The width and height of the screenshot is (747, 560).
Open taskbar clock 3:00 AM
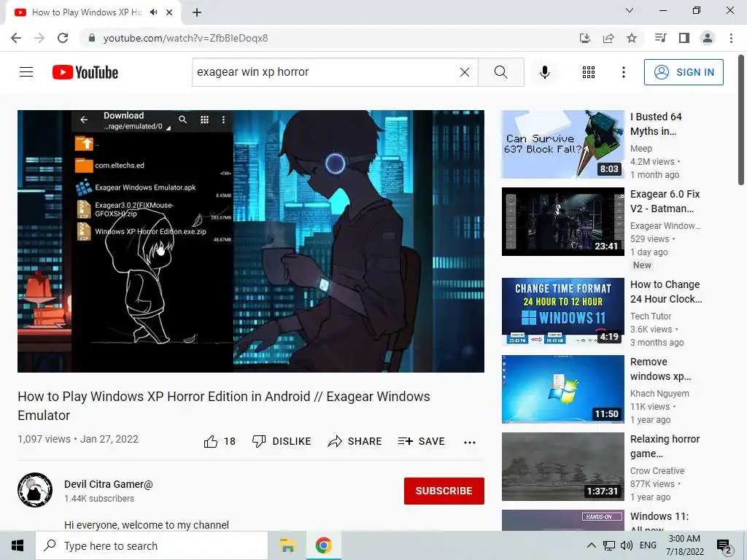pyautogui.click(x=684, y=545)
